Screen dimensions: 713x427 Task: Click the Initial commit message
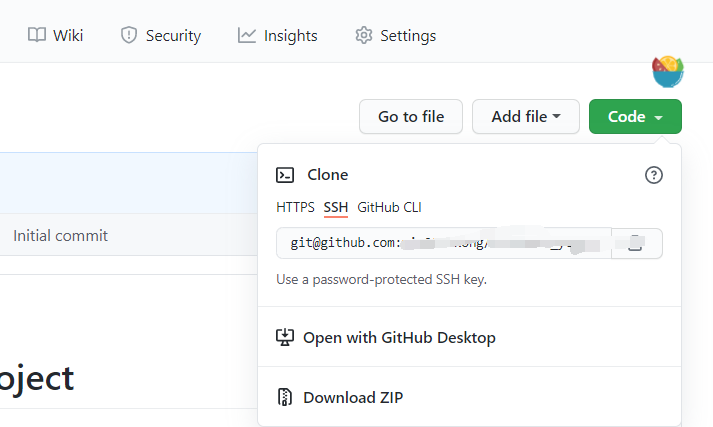coord(60,236)
